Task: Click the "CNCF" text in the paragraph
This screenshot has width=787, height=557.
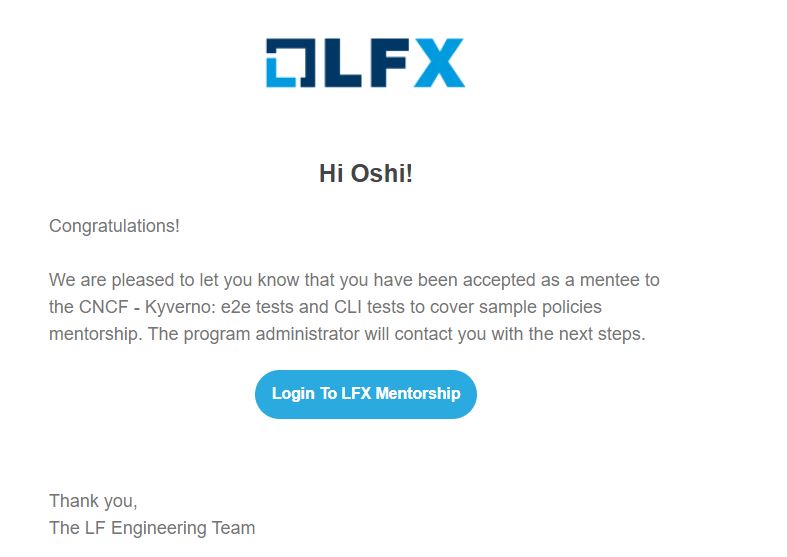Action: tap(105, 307)
